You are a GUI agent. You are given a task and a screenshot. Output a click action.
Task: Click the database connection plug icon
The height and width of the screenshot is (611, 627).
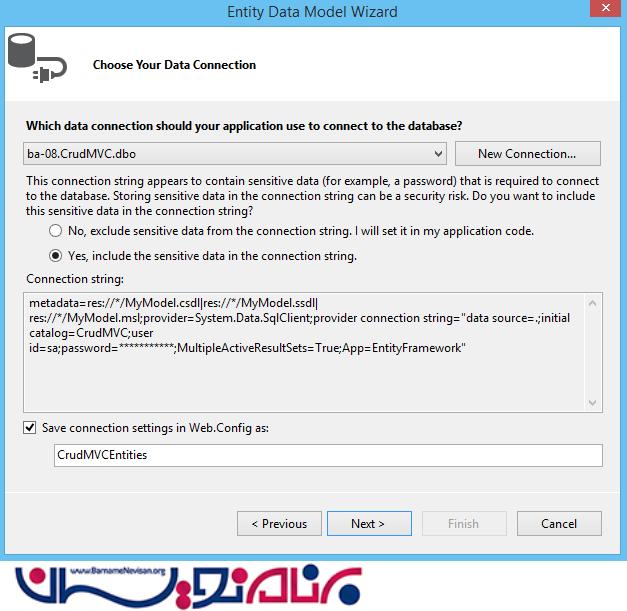click(x=37, y=58)
